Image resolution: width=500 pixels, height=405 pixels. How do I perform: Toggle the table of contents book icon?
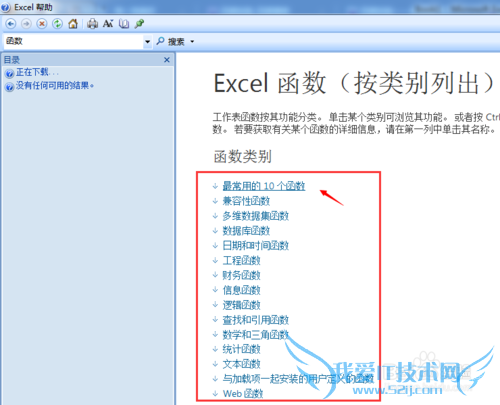pyautogui.click(x=124, y=24)
